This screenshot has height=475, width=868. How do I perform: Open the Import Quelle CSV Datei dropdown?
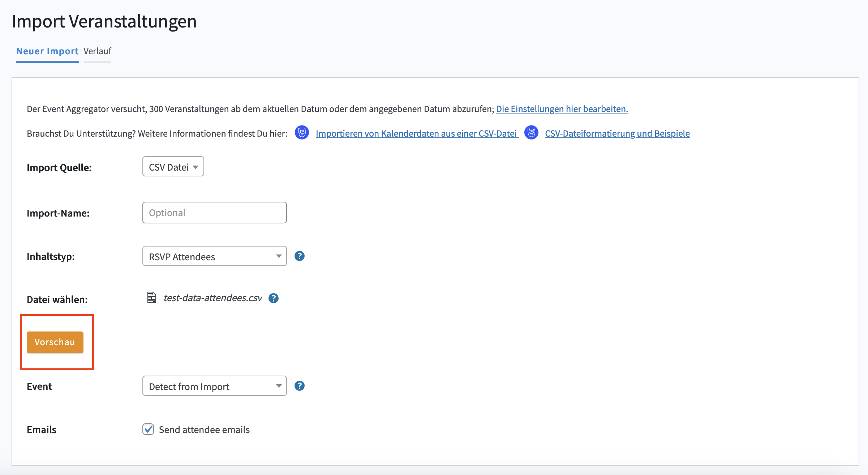[173, 167]
